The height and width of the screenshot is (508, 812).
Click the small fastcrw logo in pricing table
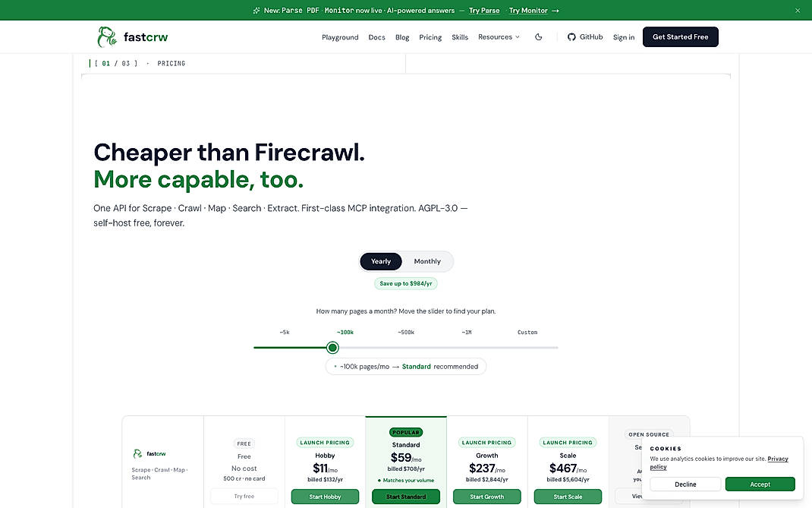click(149, 453)
